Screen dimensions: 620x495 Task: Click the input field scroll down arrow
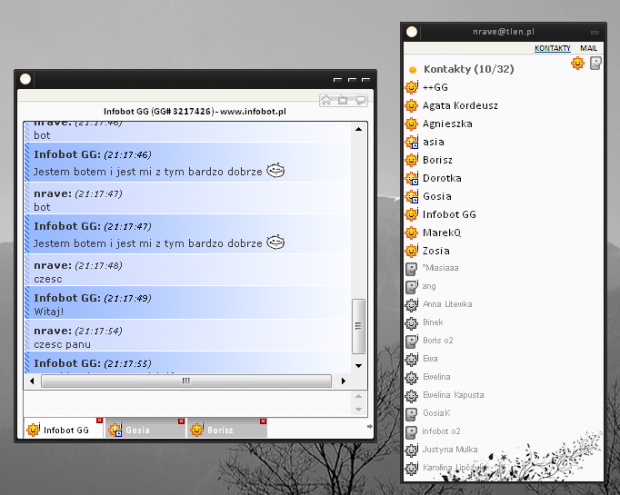(359, 410)
